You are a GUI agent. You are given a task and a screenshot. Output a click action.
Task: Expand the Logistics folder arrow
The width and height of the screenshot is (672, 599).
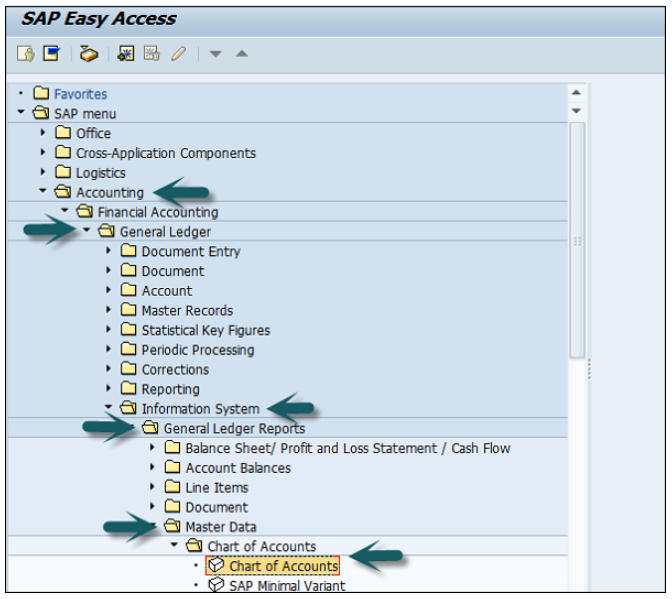(43, 172)
